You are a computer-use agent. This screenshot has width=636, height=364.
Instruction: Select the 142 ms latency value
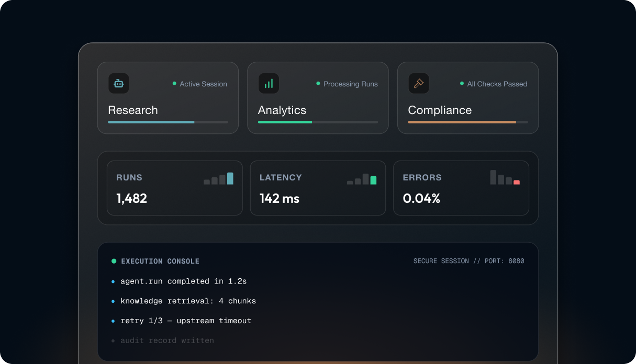[280, 199]
